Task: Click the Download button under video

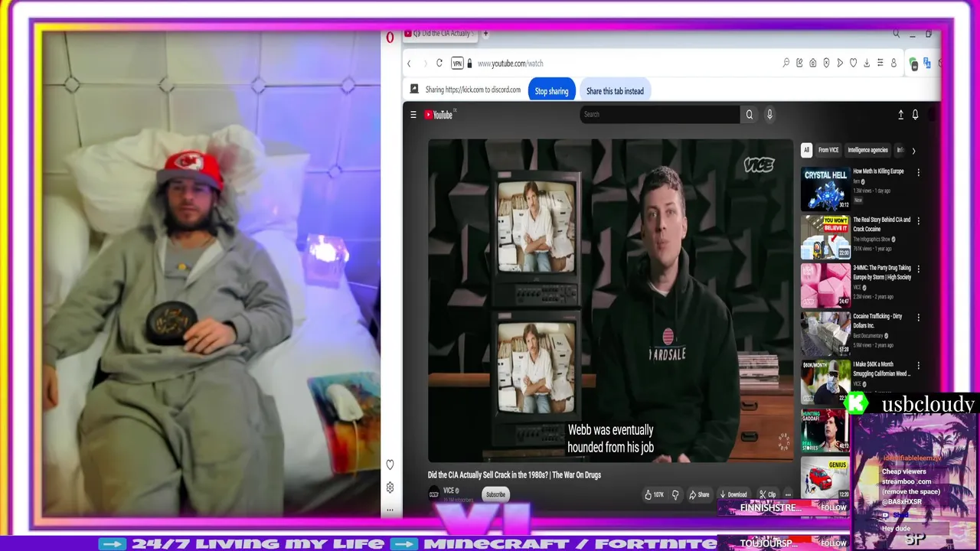Action: [x=733, y=494]
